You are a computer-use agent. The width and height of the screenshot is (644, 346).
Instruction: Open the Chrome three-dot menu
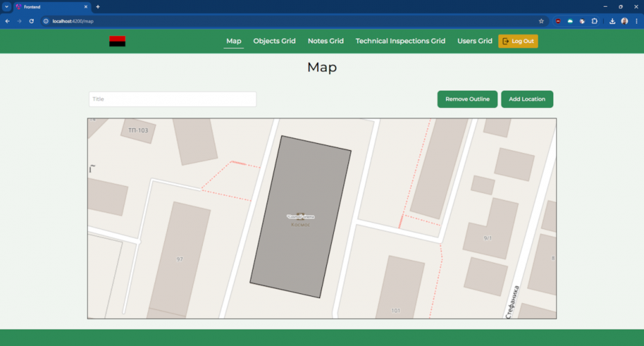point(636,21)
